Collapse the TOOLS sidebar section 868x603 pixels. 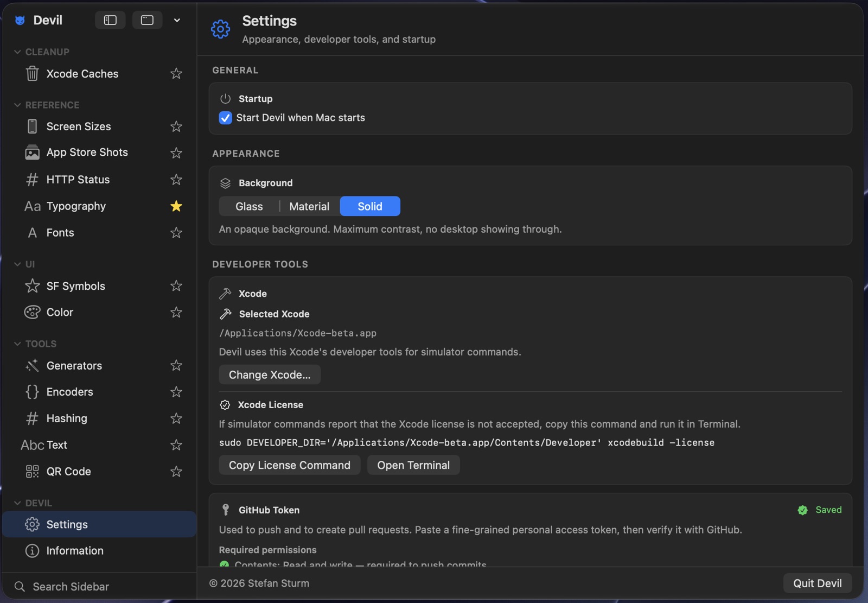(17, 344)
